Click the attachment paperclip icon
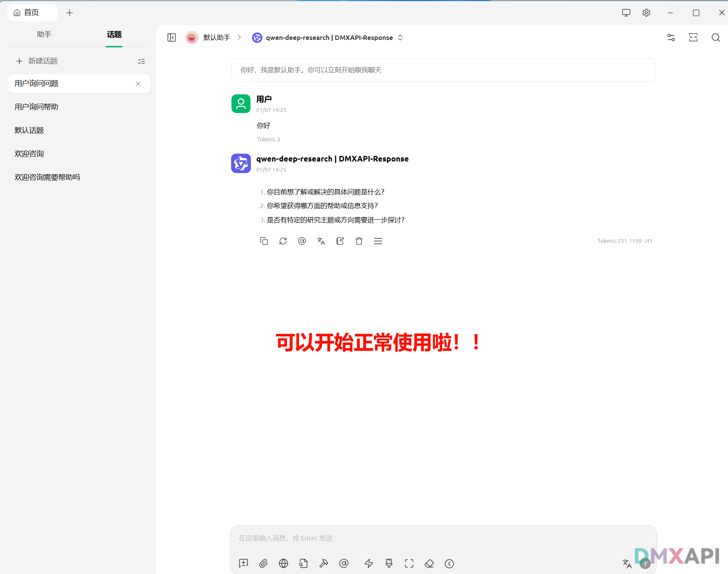Screen dimensions: 728x574 pyautogui.click(x=264, y=563)
